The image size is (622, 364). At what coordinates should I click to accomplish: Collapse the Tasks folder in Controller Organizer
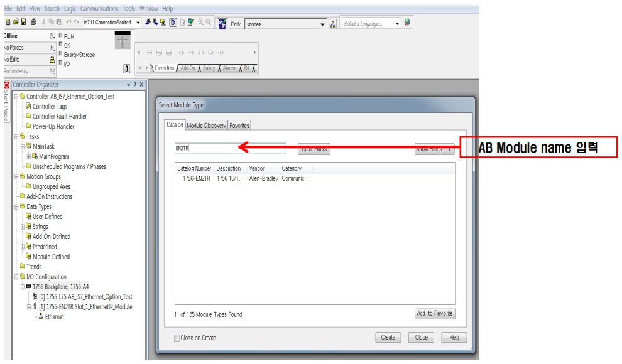point(15,136)
